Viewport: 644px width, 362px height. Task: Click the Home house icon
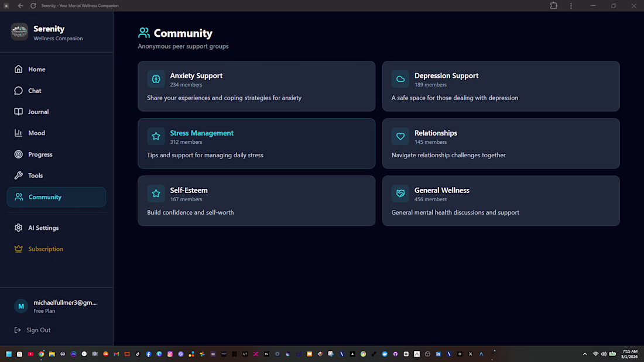(19, 70)
